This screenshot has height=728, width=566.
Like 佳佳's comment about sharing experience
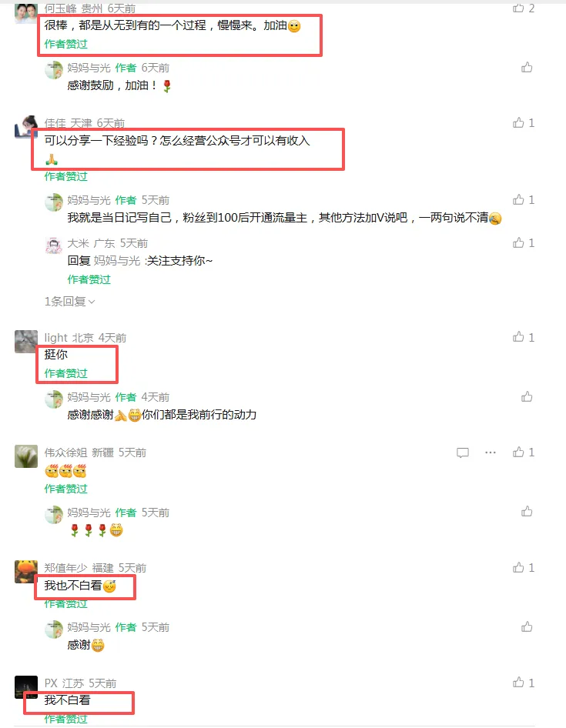(x=518, y=122)
